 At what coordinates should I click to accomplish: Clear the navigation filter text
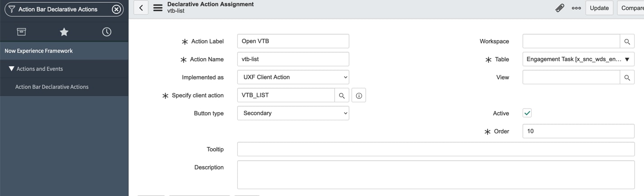point(116,9)
